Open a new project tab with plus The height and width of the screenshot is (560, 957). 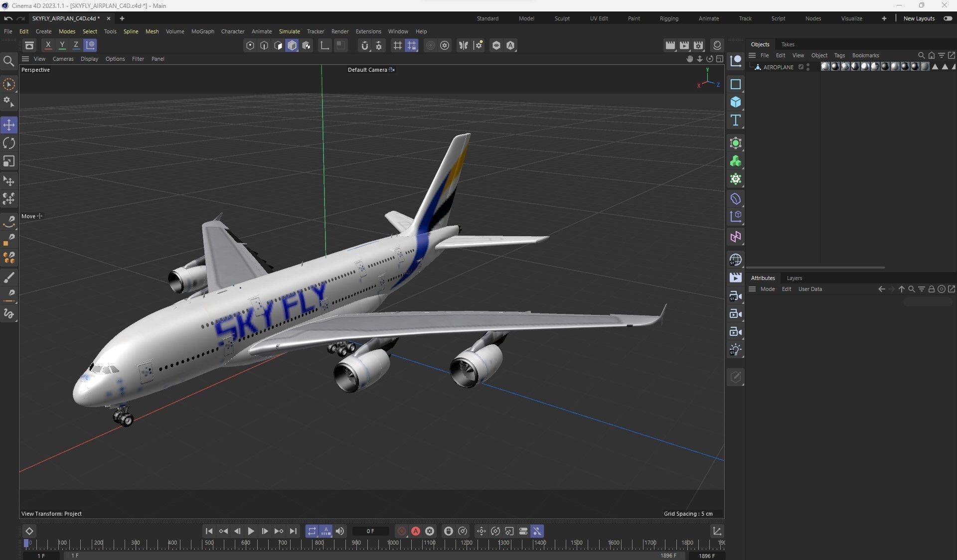coord(122,18)
